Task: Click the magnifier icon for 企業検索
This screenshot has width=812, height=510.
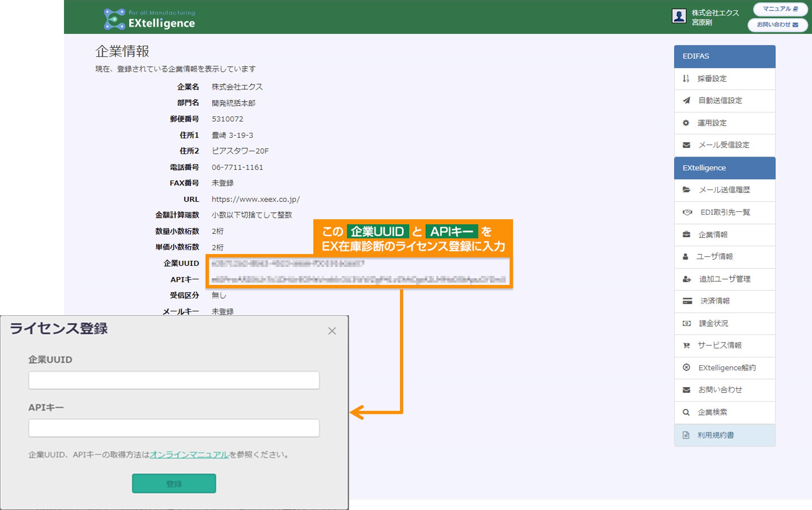Action: pos(686,412)
